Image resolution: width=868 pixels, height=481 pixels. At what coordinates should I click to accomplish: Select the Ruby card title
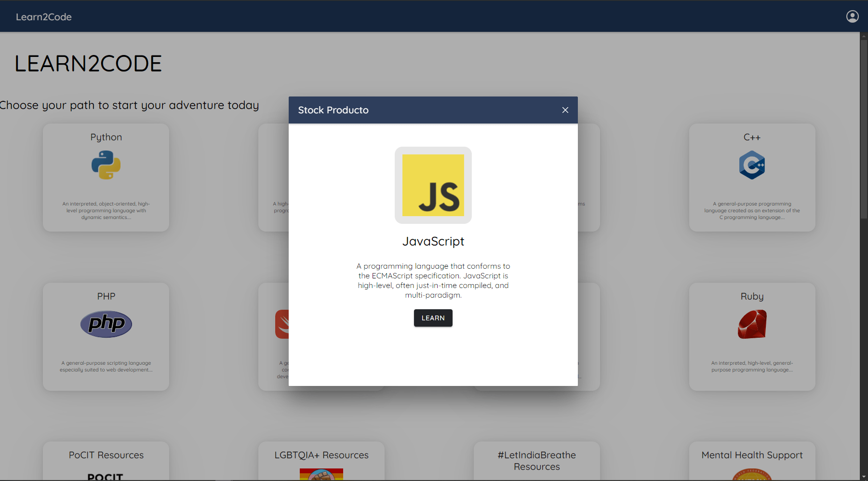coord(752,296)
